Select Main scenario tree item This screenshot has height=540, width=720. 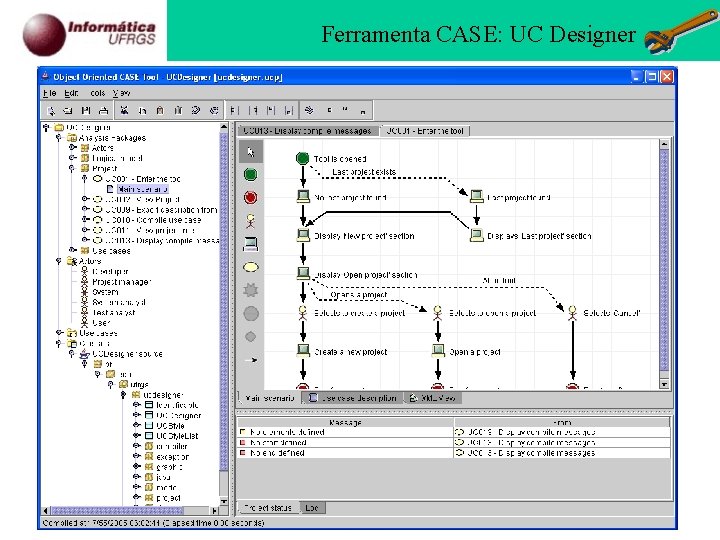pyautogui.click(x=142, y=189)
